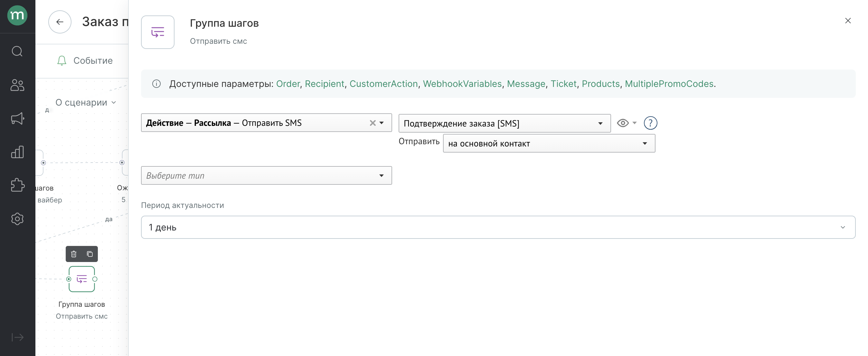Expand sidebar with arrow icon at bottom

(17, 337)
